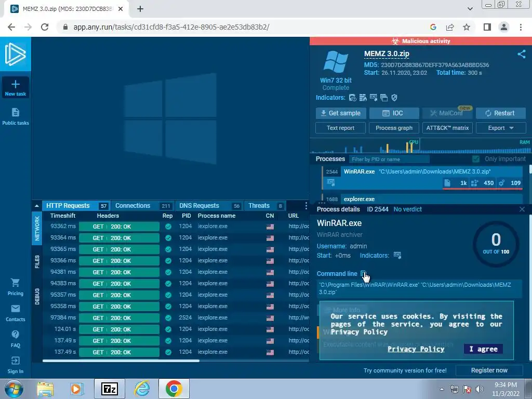Open the Pricing page

(15, 287)
